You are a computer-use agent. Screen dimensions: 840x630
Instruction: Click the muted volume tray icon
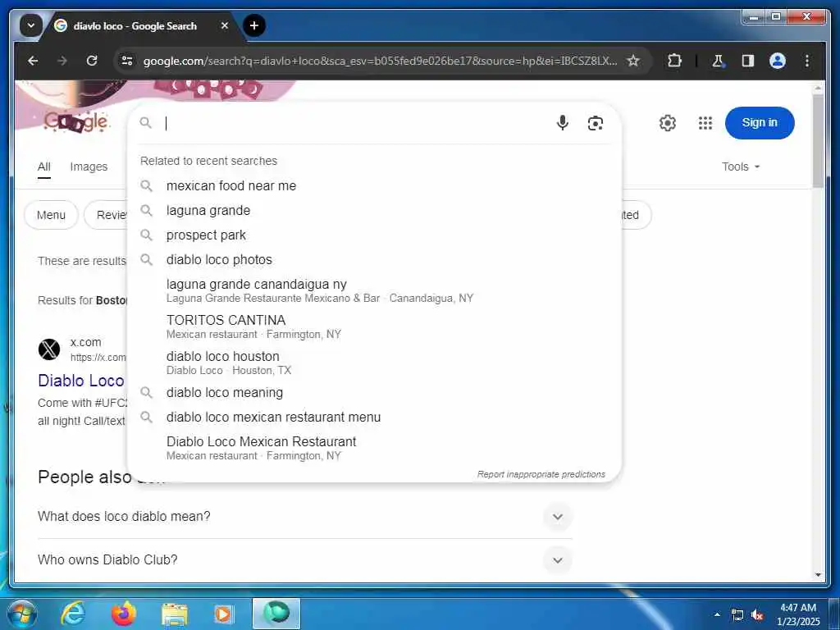click(757, 615)
